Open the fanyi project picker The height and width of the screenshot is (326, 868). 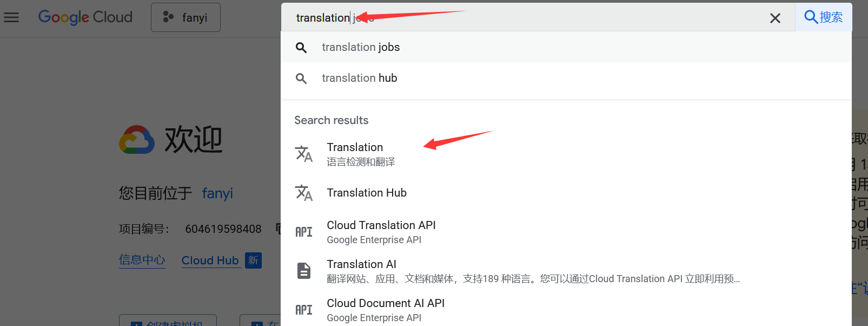tap(185, 17)
